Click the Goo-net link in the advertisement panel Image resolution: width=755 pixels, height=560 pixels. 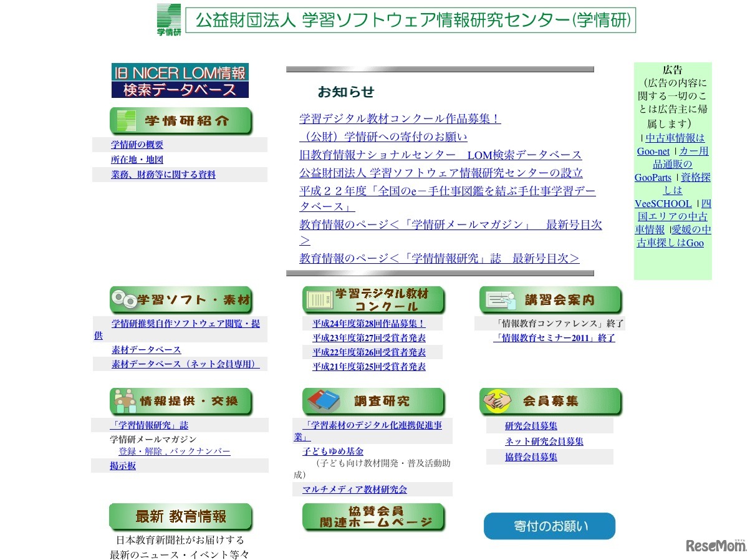click(x=652, y=151)
